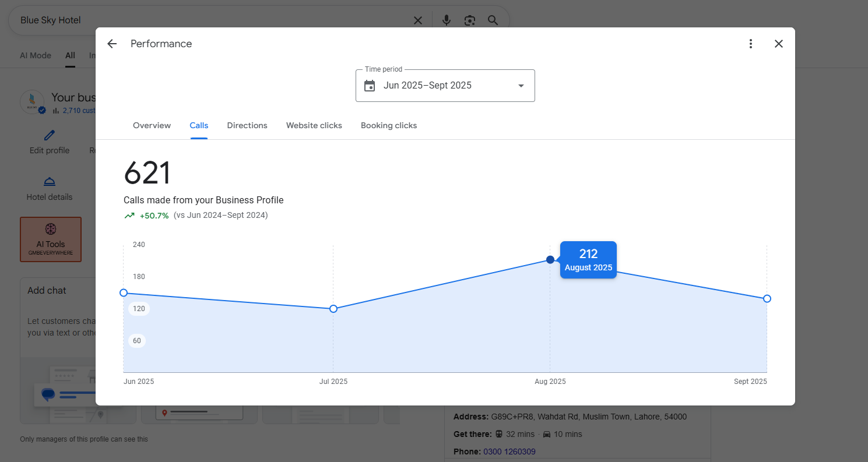This screenshot has width=868, height=462.
Task: Click the phone number 0300 1260309 link
Action: click(509, 452)
